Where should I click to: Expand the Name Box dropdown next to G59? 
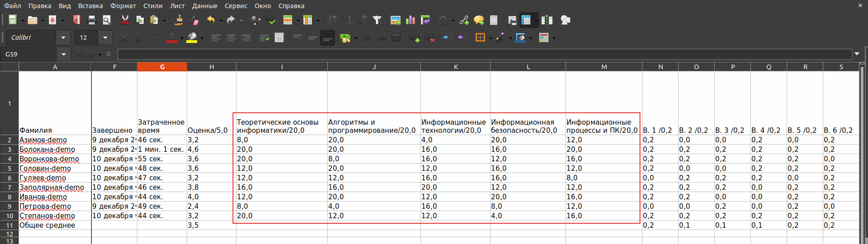(x=64, y=54)
